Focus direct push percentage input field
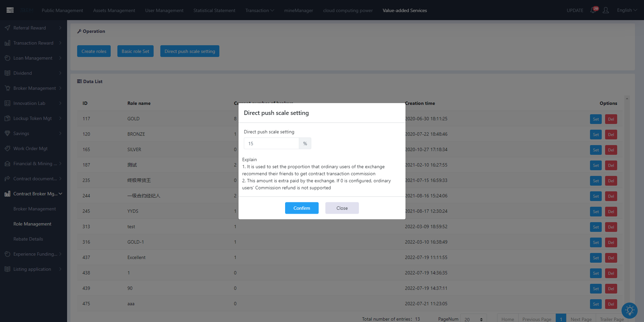The image size is (644, 322). click(x=271, y=143)
